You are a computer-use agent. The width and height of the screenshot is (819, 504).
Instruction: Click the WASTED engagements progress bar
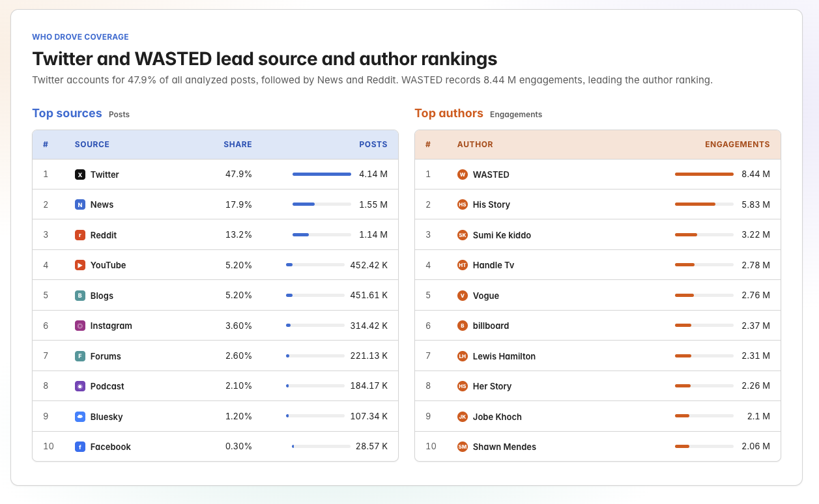(x=704, y=175)
